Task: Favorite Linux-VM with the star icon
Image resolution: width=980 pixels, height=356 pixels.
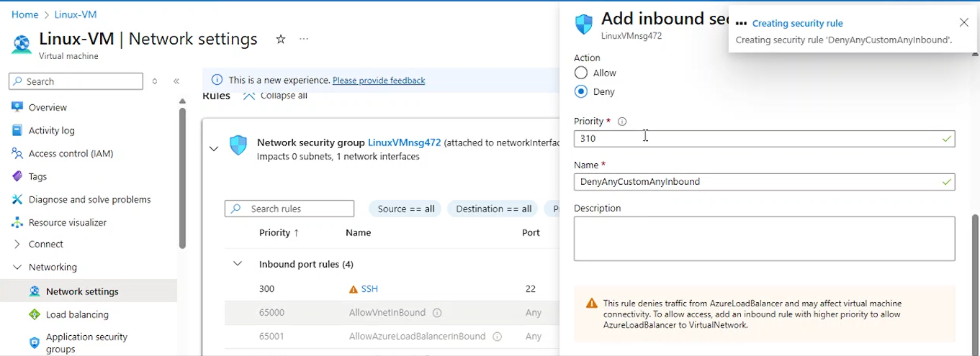Action: pyautogui.click(x=281, y=40)
